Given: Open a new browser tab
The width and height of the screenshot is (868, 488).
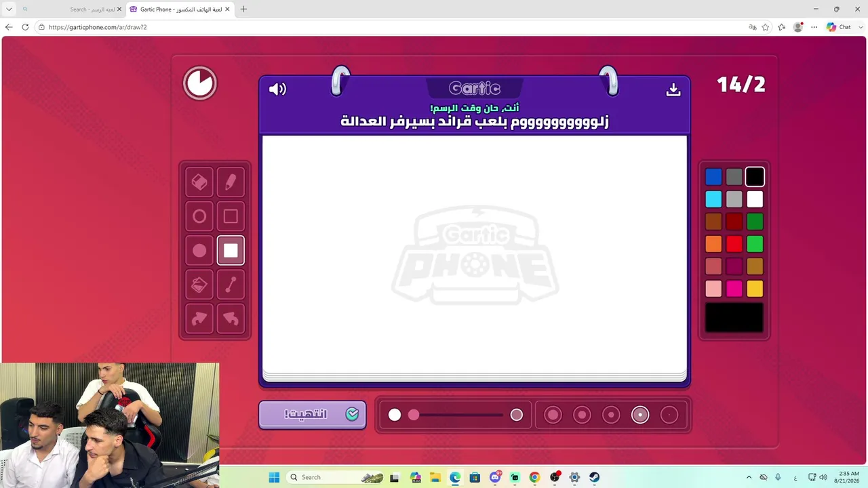Looking at the screenshot, I should pyautogui.click(x=243, y=9).
